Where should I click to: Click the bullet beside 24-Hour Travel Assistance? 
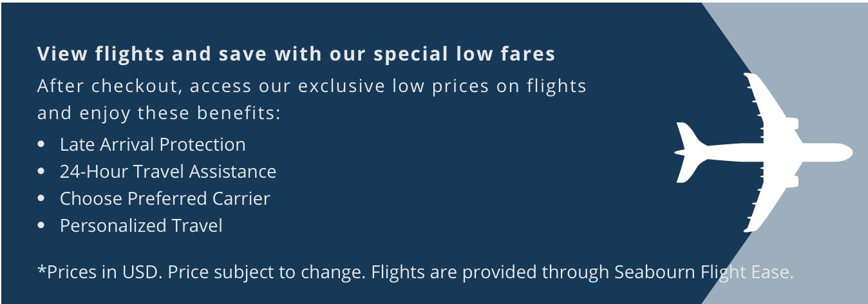pyautogui.click(x=42, y=172)
